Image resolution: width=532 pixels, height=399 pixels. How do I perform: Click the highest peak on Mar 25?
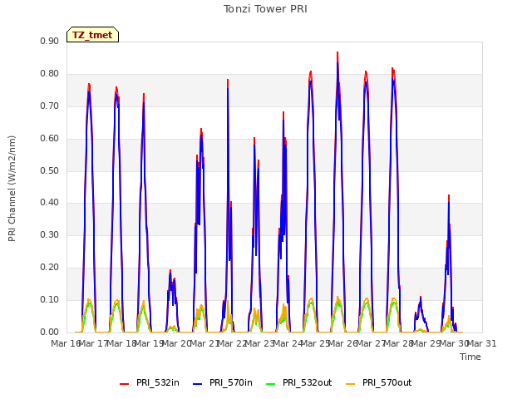[x=337, y=52]
